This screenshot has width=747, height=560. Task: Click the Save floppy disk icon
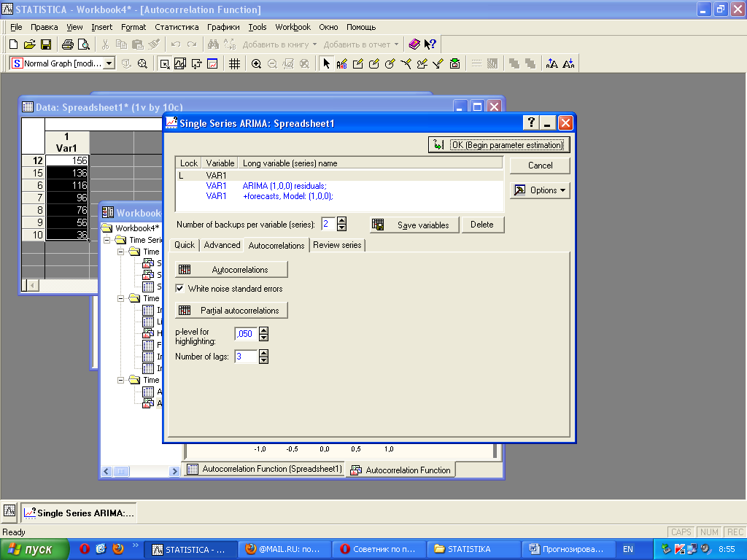[x=46, y=44]
